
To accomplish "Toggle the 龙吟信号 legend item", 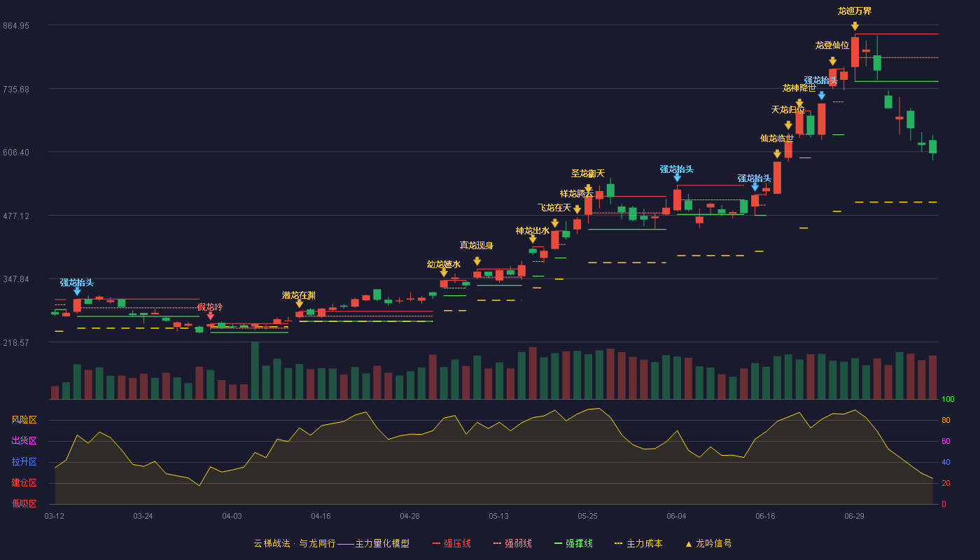I will click(708, 543).
